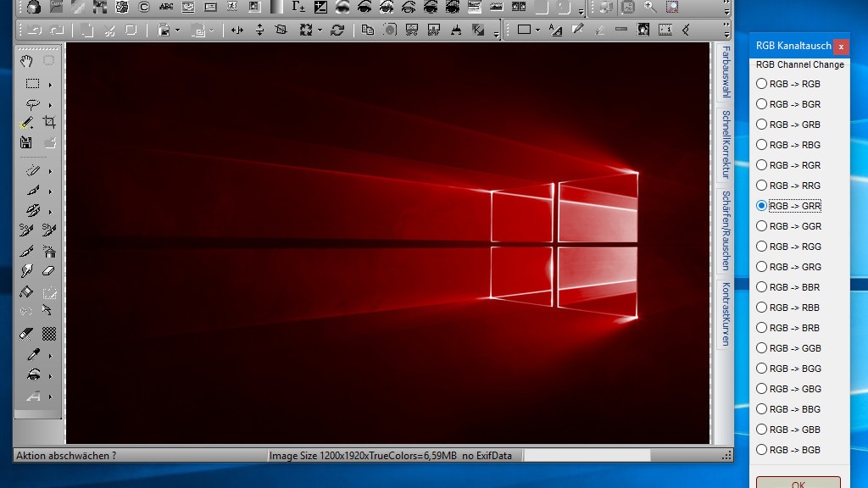868x488 pixels.
Task: Select the Magic Wand tool
Action: [26, 123]
